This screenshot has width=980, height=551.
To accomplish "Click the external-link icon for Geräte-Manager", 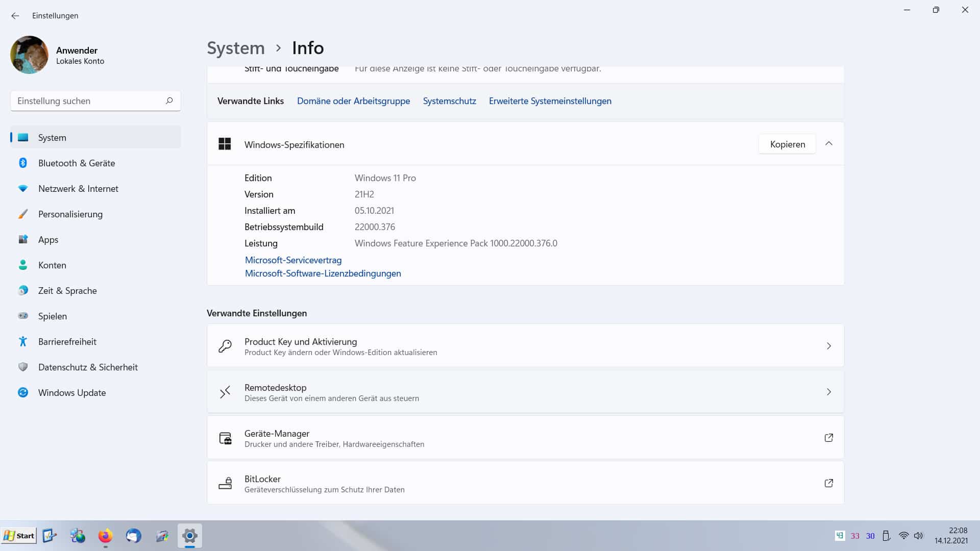I will pos(829,438).
